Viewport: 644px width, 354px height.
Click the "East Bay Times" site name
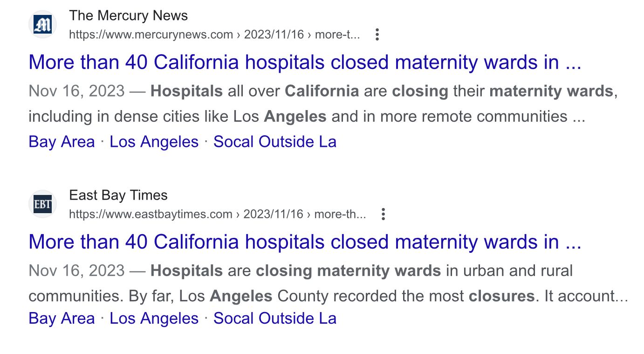118,195
